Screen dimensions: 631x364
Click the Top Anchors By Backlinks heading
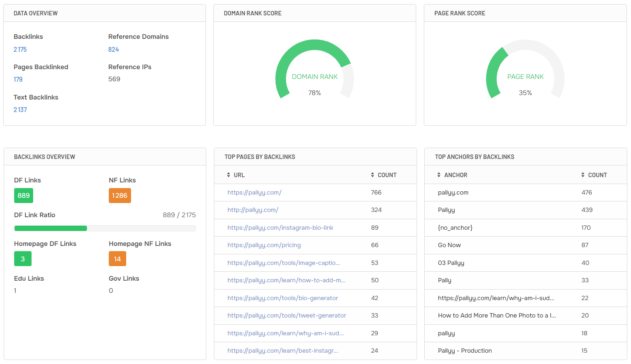click(x=474, y=157)
